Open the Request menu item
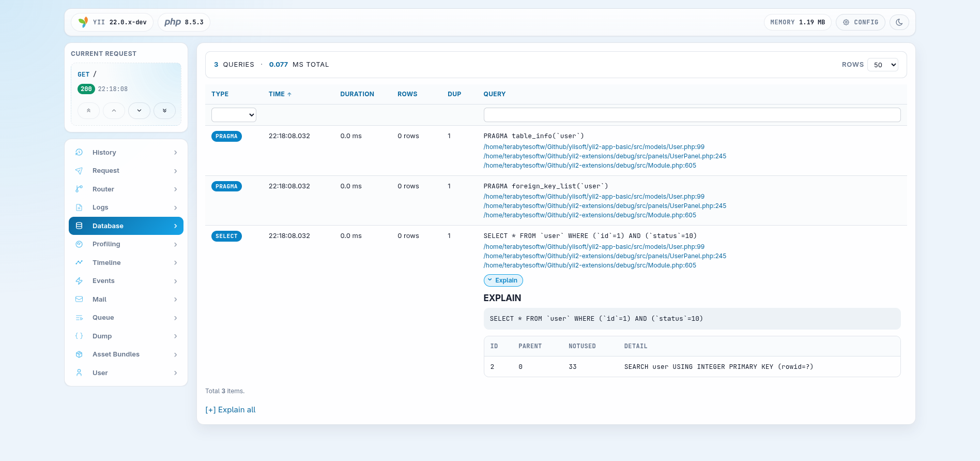980x461 pixels. click(x=126, y=171)
